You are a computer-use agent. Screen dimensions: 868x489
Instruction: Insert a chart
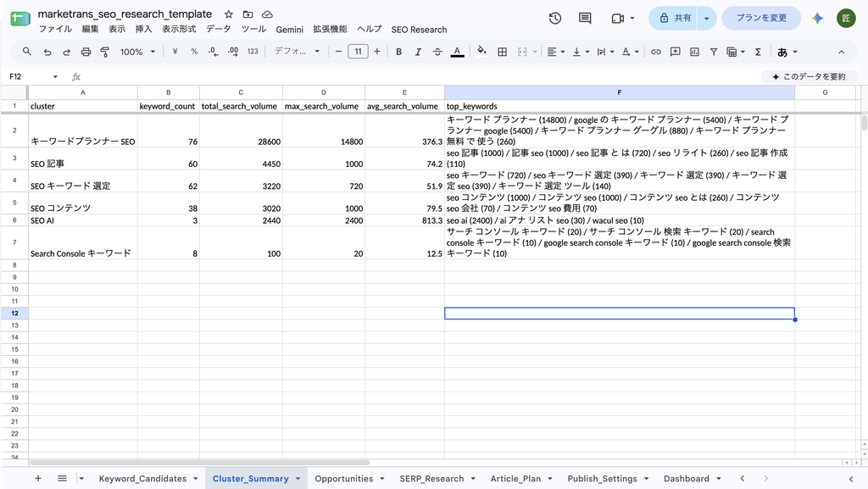pos(695,52)
